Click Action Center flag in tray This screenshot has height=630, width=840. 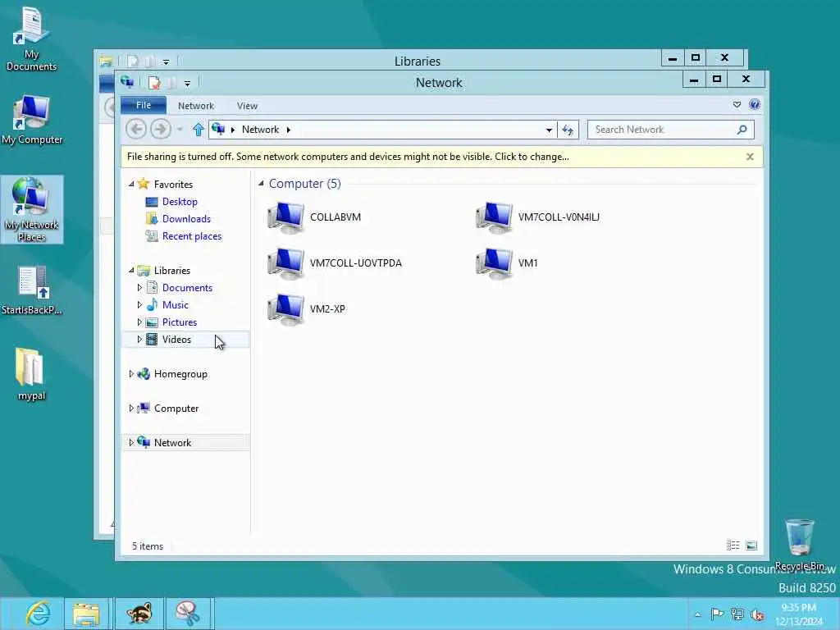point(716,614)
